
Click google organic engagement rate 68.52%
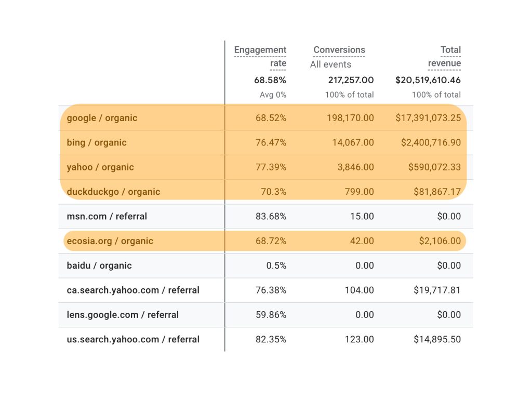[271, 118]
